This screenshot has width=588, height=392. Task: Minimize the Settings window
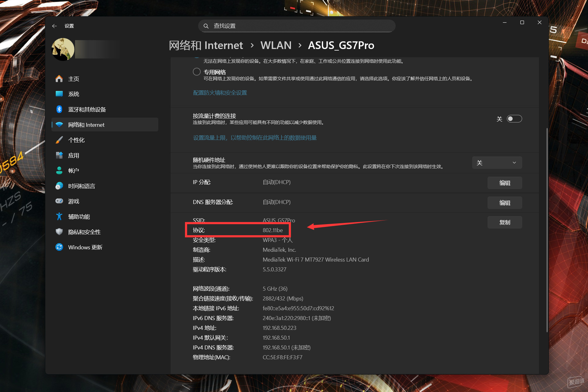[505, 23]
